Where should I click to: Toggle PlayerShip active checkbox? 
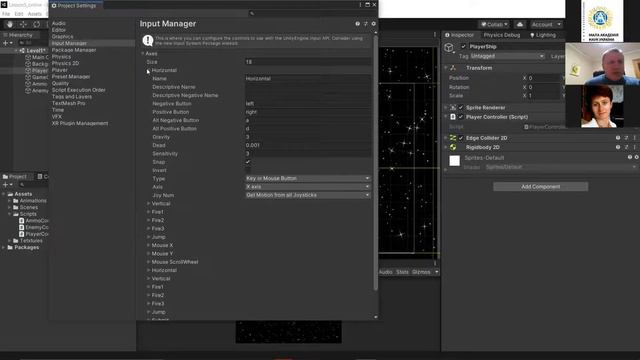pos(463,47)
